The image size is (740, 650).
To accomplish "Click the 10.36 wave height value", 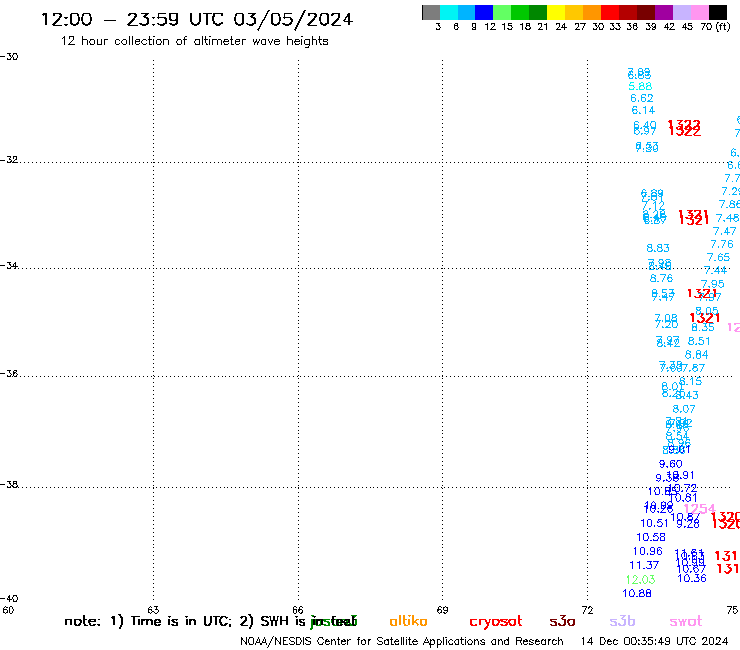I will pos(692,578).
